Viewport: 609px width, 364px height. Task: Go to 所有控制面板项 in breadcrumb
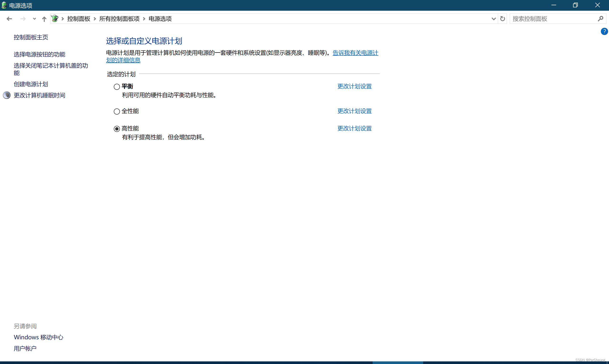pos(119,19)
